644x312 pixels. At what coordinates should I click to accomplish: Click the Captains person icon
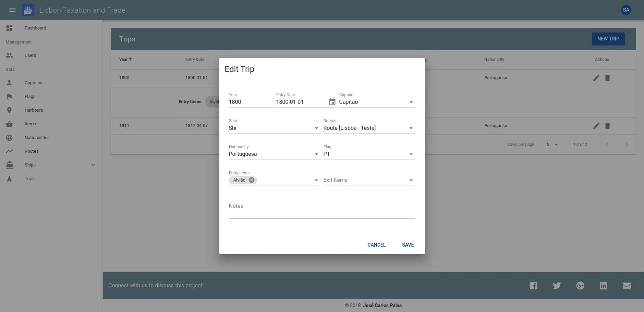9,83
